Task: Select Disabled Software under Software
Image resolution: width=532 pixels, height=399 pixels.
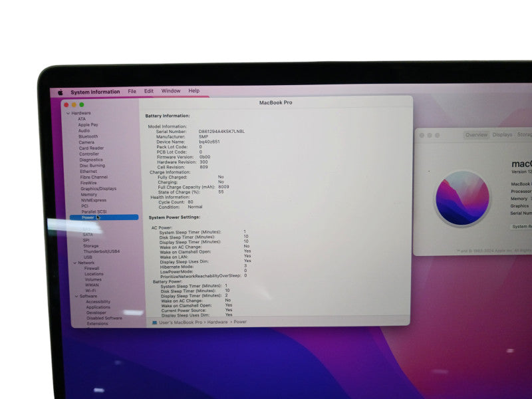Action: [104, 319]
